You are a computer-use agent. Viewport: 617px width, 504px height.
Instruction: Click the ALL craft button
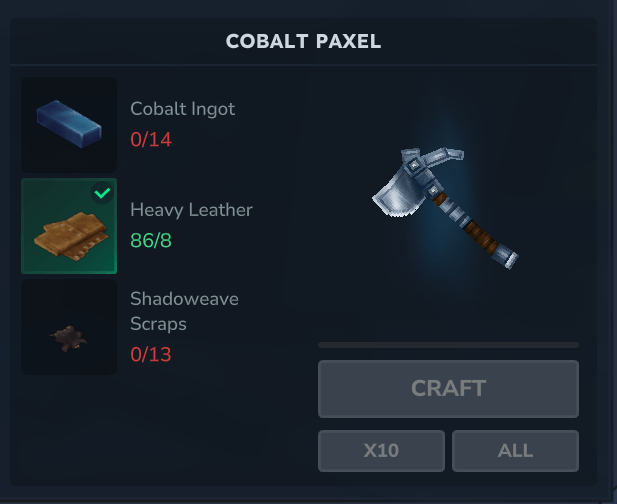(x=515, y=451)
